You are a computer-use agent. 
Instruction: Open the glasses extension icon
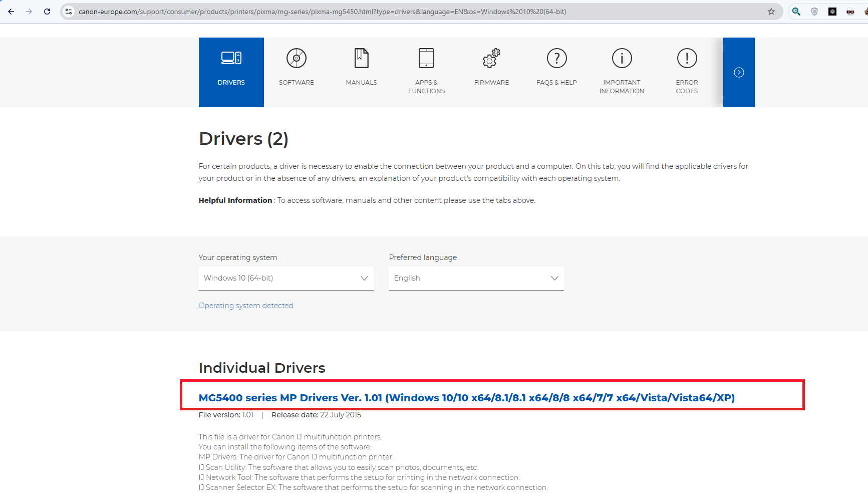coord(850,12)
